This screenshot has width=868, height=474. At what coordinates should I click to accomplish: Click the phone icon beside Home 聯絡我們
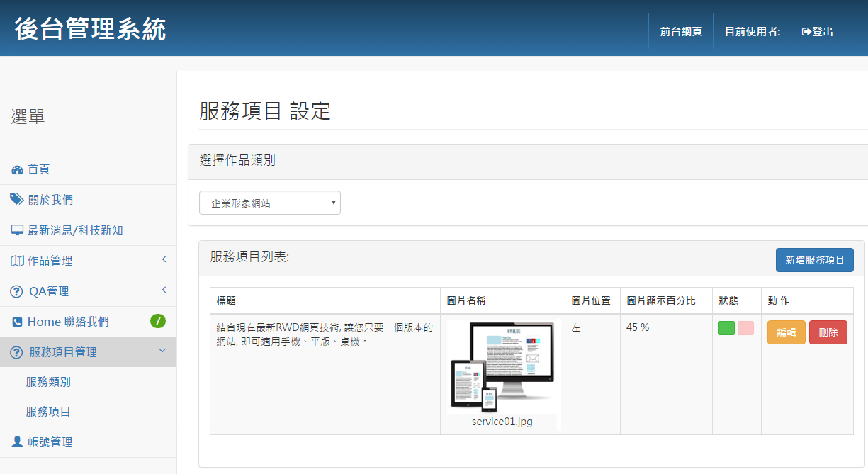pyautogui.click(x=17, y=322)
